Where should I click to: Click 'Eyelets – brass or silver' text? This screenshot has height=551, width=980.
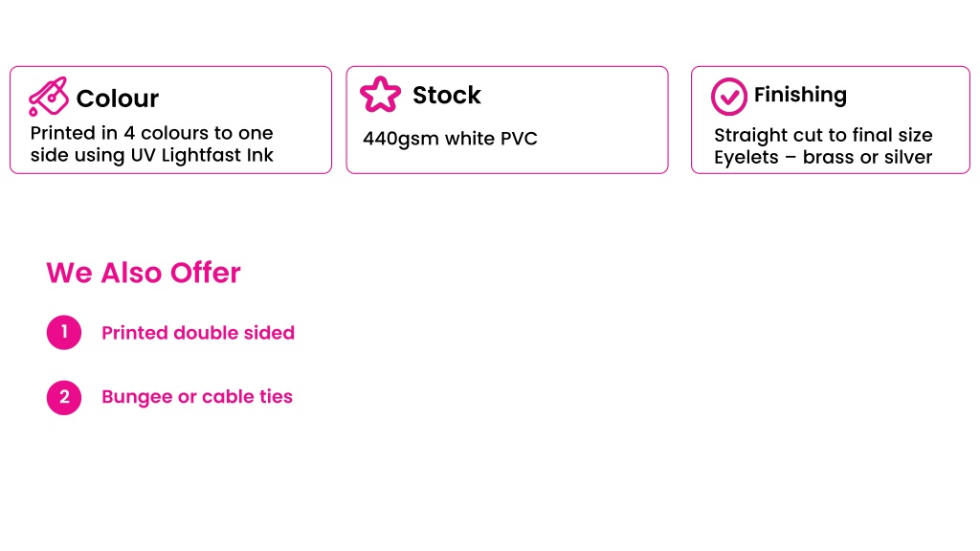[x=823, y=158]
